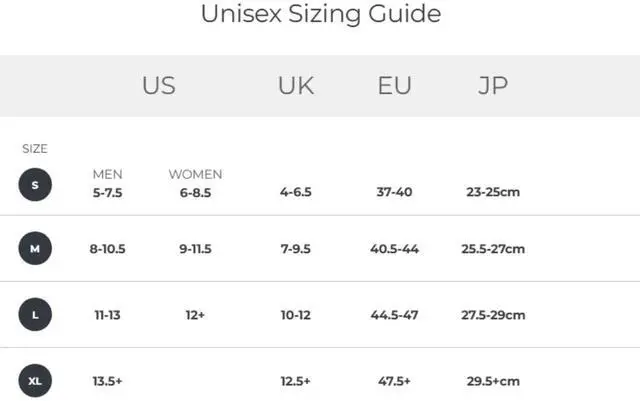This screenshot has height=401, width=640.
Task: Click the 12.5+ UK size cell
Action: pyautogui.click(x=295, y=381)
